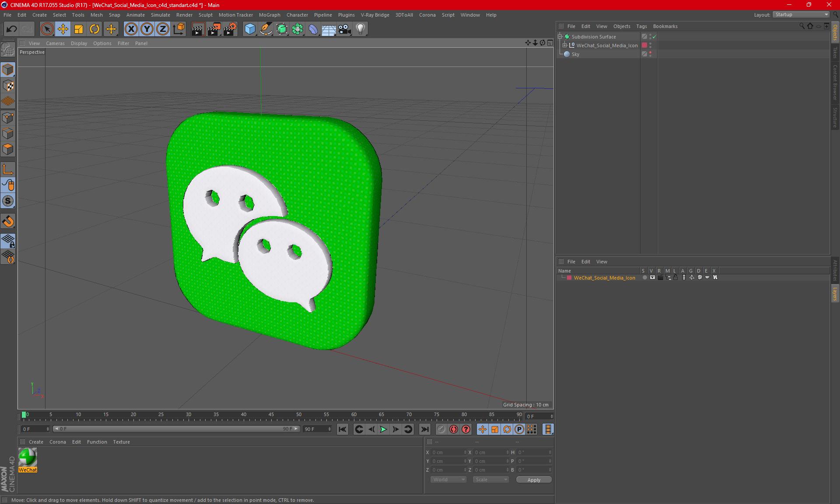
Task: Open the Bend deformer icon
Action: click(x=313, y=29)
